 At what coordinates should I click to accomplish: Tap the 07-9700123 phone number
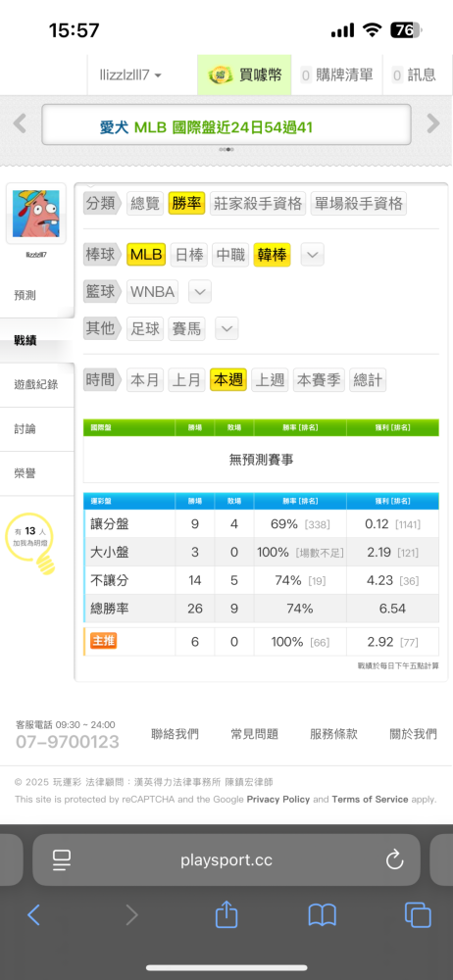point(67,742)
